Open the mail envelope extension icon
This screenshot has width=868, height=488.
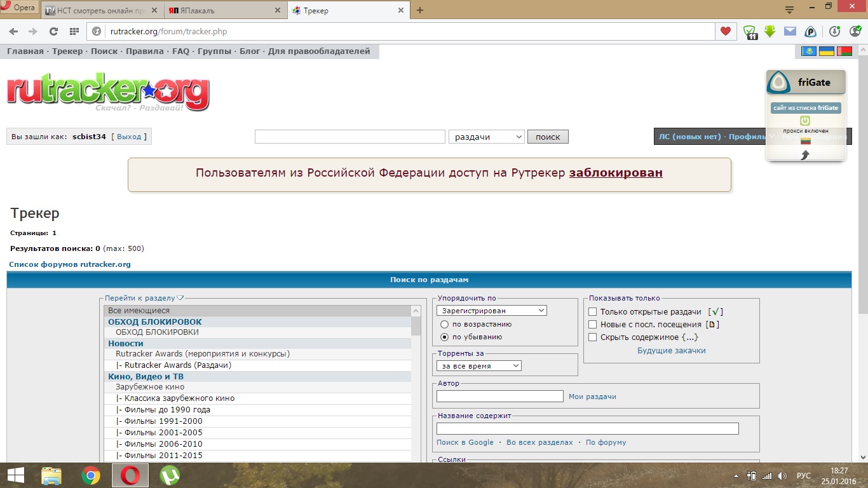[790, 31]
